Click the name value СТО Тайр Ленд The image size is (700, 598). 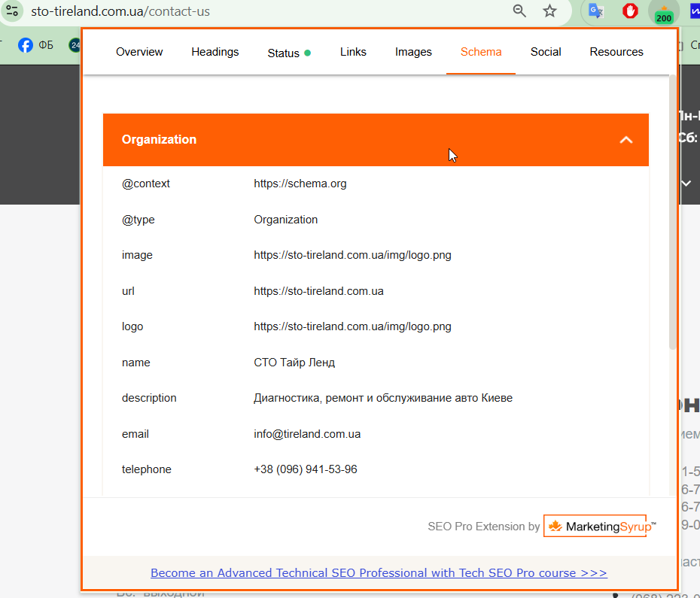click(294, 363)
